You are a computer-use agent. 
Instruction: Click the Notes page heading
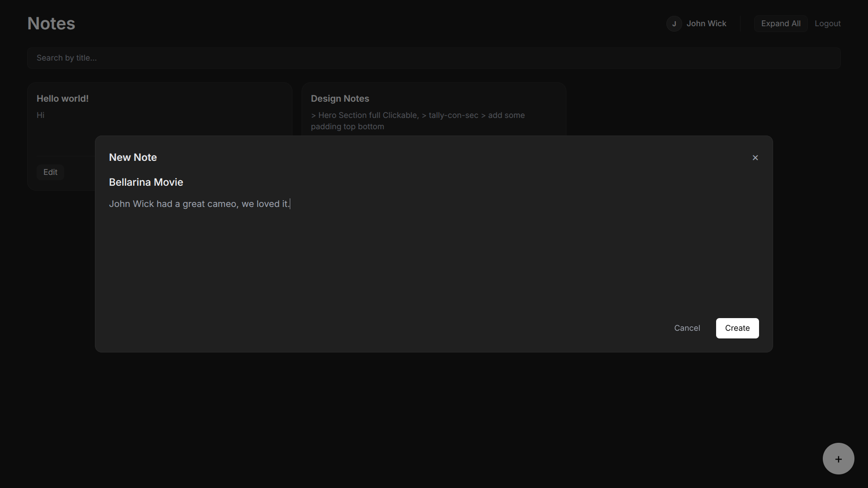[51, 23]
